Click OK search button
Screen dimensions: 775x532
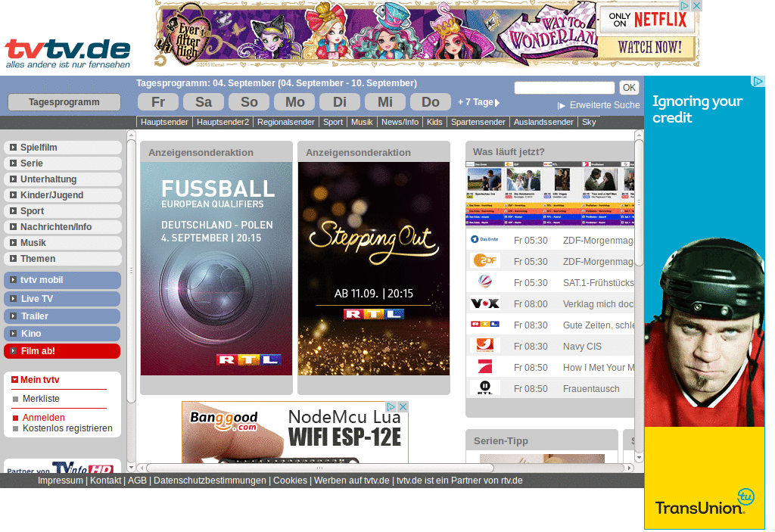point(629,88)
